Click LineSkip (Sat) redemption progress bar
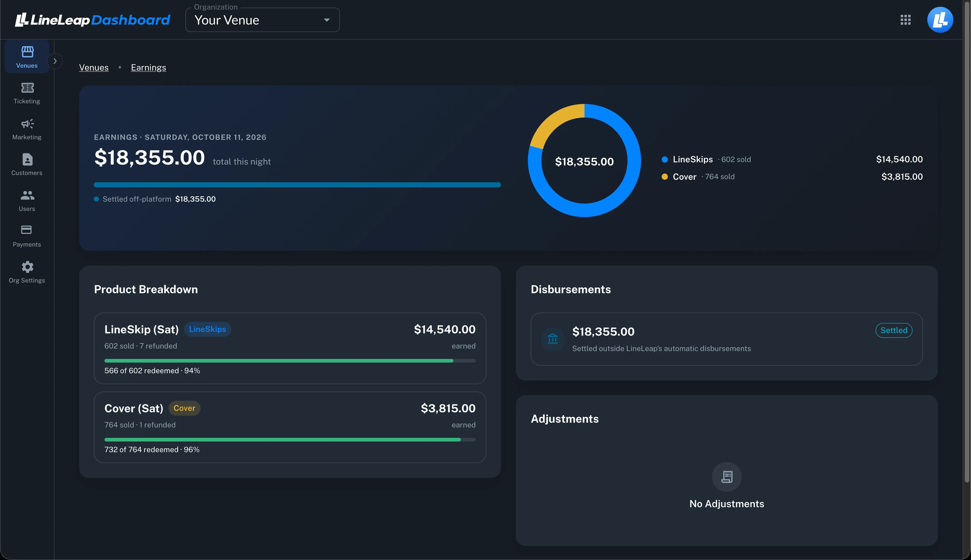Viewport: 971px width, 560px height. tap(290, 361)
